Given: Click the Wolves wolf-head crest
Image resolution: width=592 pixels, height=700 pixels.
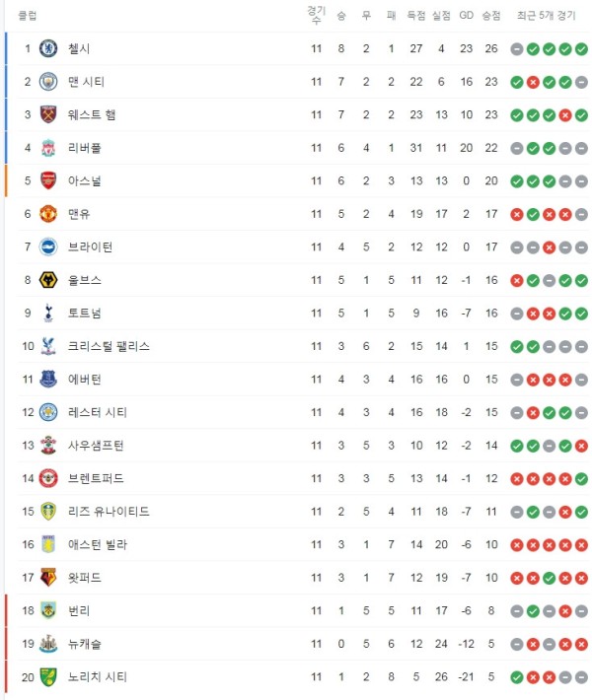Looking at the screenshot, I should [48, 280].
